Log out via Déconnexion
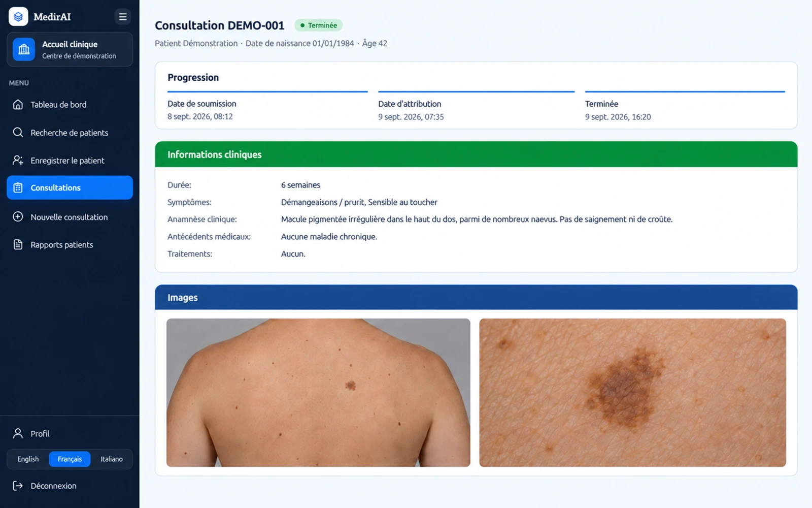 pyautogui.click(x=70, y=486)
